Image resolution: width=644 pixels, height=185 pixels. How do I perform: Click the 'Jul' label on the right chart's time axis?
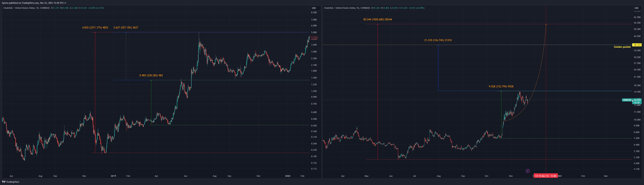tap(414, 176)
